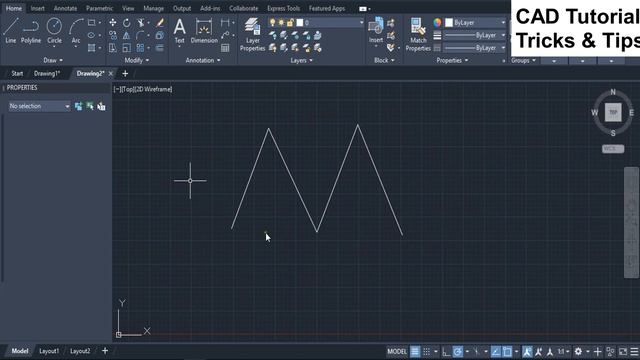Toggle snap mode in status bar

tap(427, 351)
